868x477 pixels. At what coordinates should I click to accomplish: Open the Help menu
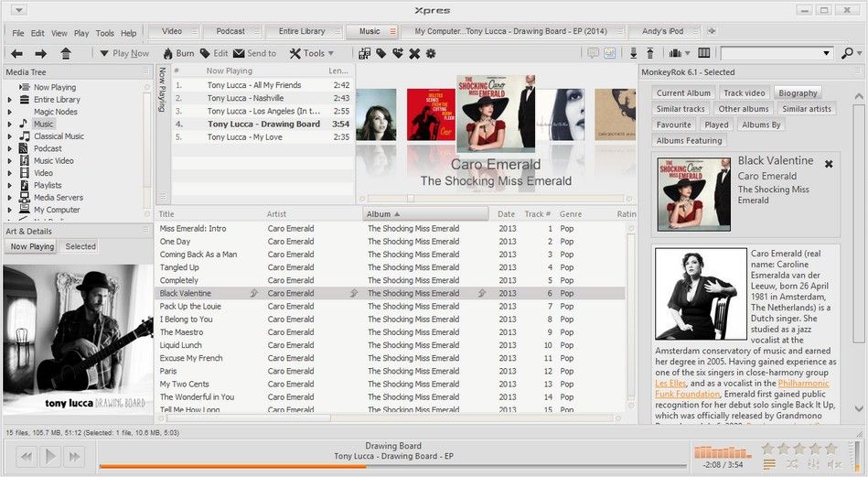(x=128, y=33)
